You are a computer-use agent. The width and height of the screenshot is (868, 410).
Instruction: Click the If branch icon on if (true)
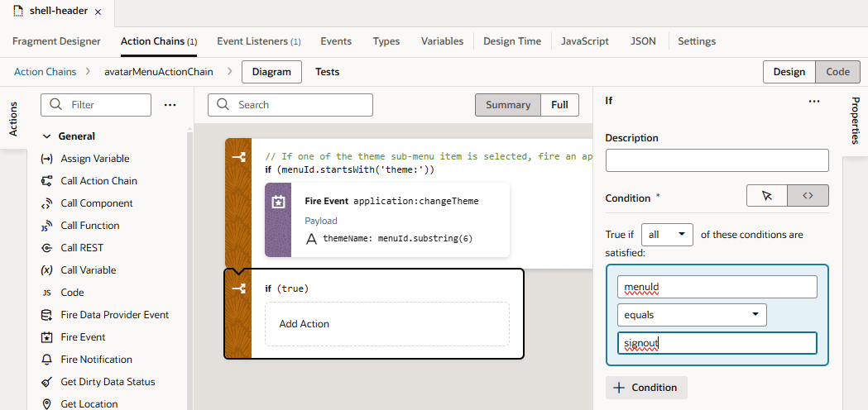coord(238,288)
